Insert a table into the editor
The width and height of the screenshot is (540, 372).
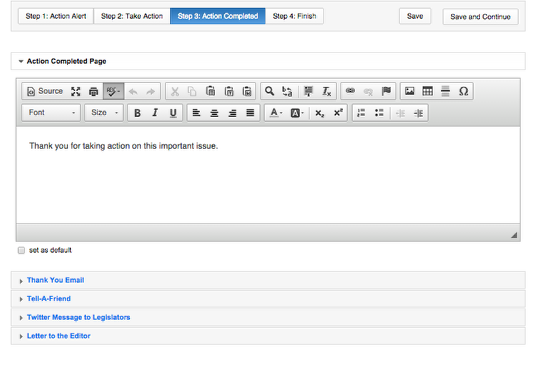pos(427,91)
